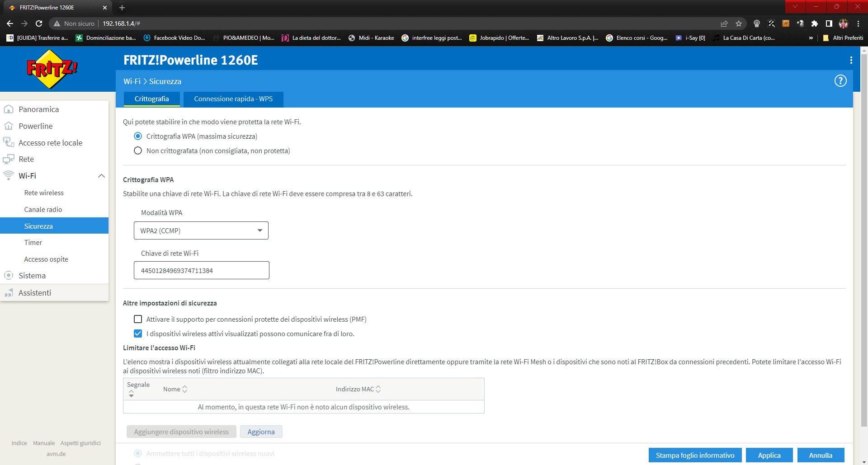Open the Indice footer link
Viewport: 868px width, 465px height.
(19, 443)
